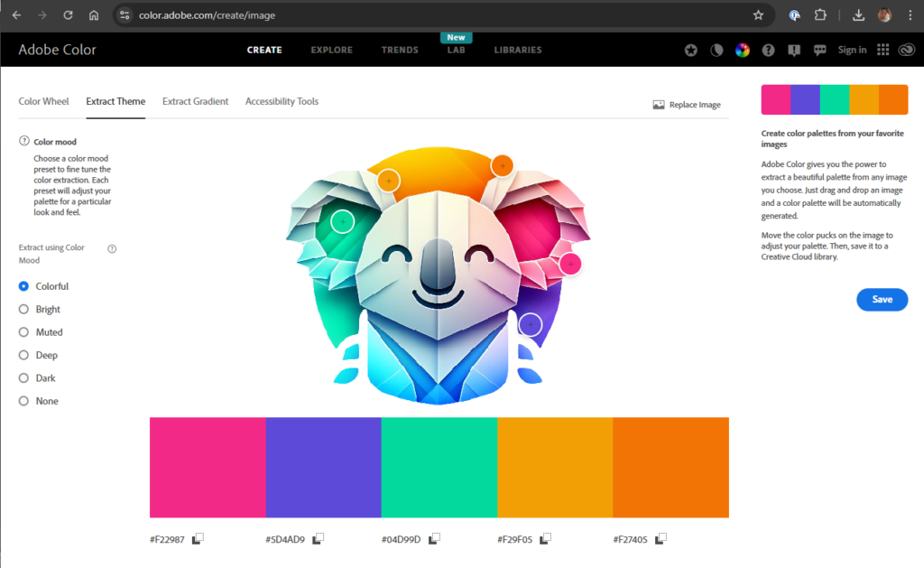Open the browser home page

(x=94, y=15)
